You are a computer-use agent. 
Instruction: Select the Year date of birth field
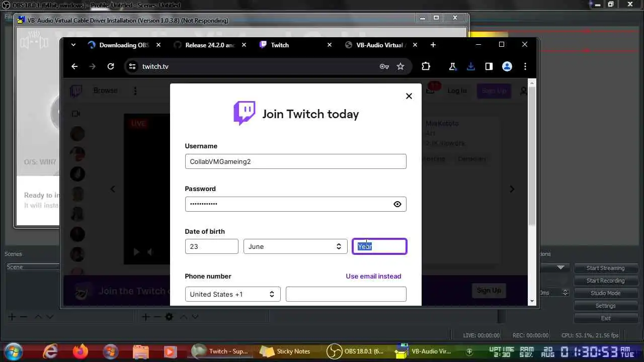(379, 246)
